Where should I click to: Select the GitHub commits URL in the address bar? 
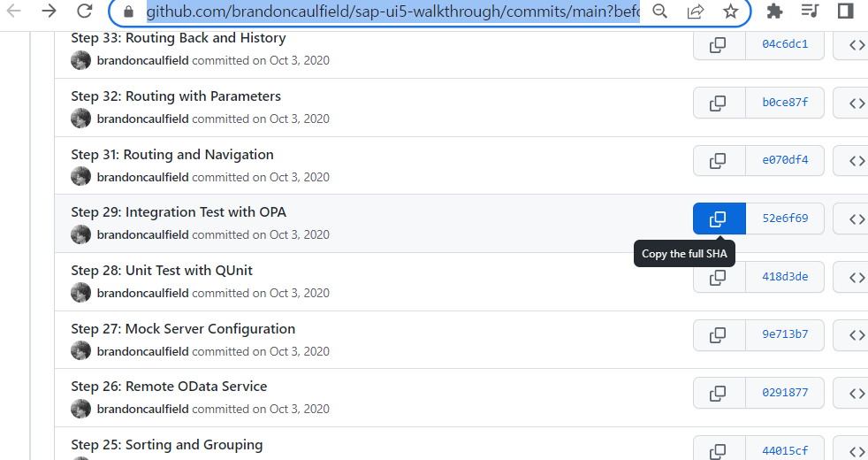pyautogui.click(x=393, y=11)
